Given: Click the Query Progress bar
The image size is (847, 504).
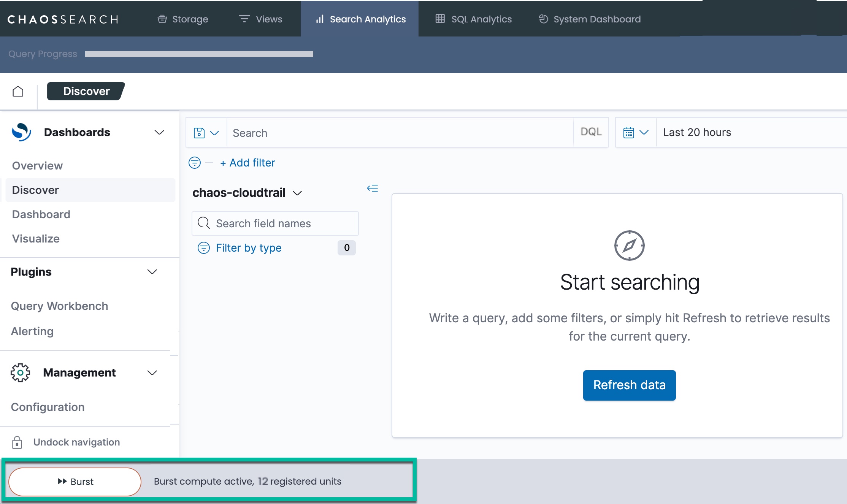Looking at the screenshot, I should tap(199, 54).
